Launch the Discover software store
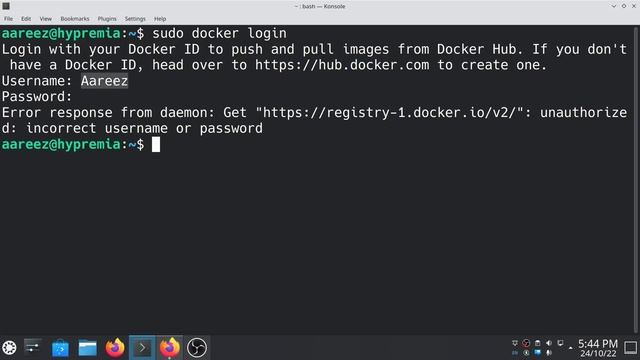 click(x=60, y=348)
